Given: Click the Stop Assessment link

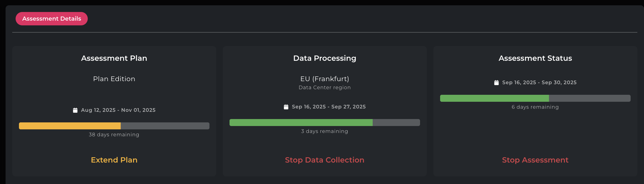Looking at the screenshot, I should (x=535, y=160).
